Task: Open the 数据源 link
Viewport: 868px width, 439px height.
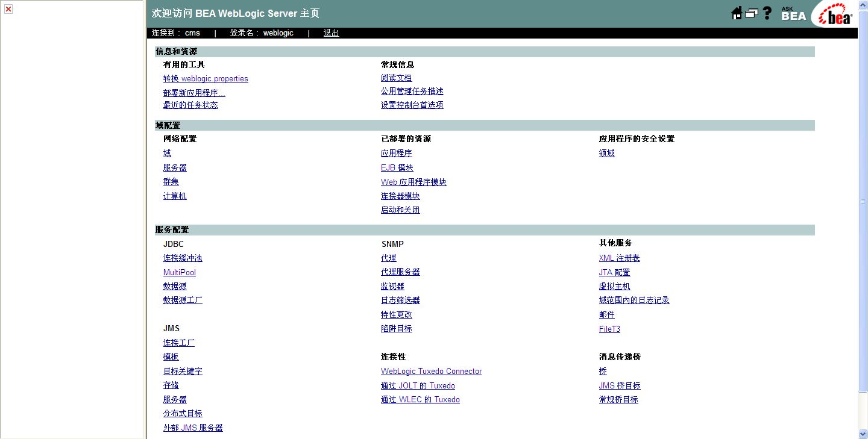Action: [x=175, y=287]
